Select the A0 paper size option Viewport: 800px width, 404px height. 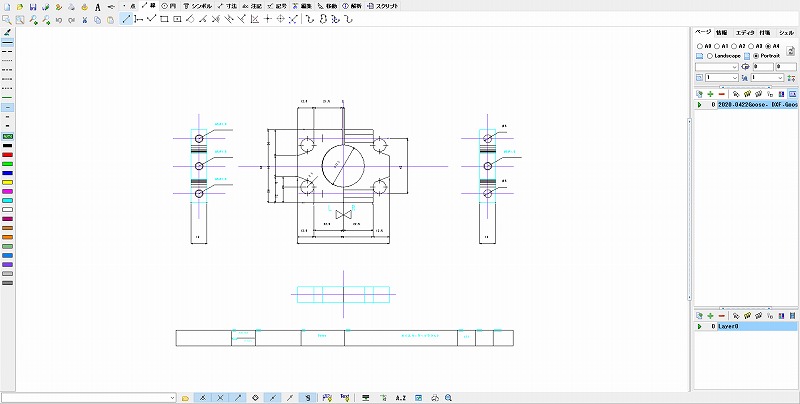698,45
